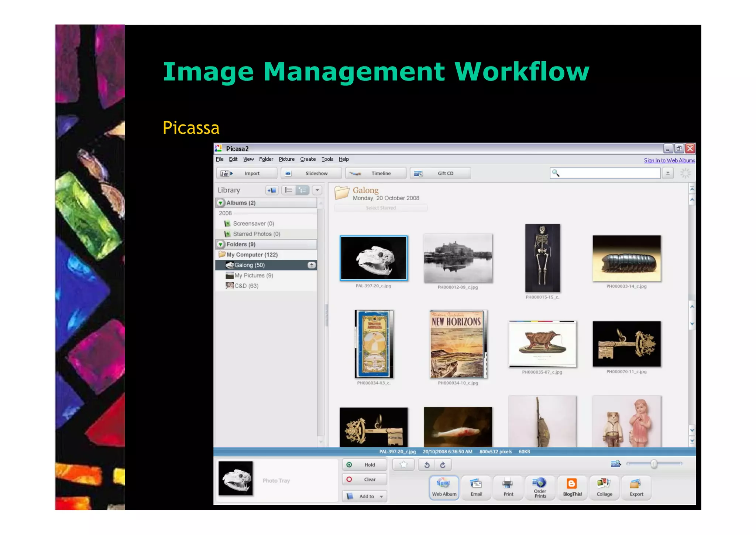Screen dimensions: 756x535
Task: Open the Create menu
Action: point(308,159)
